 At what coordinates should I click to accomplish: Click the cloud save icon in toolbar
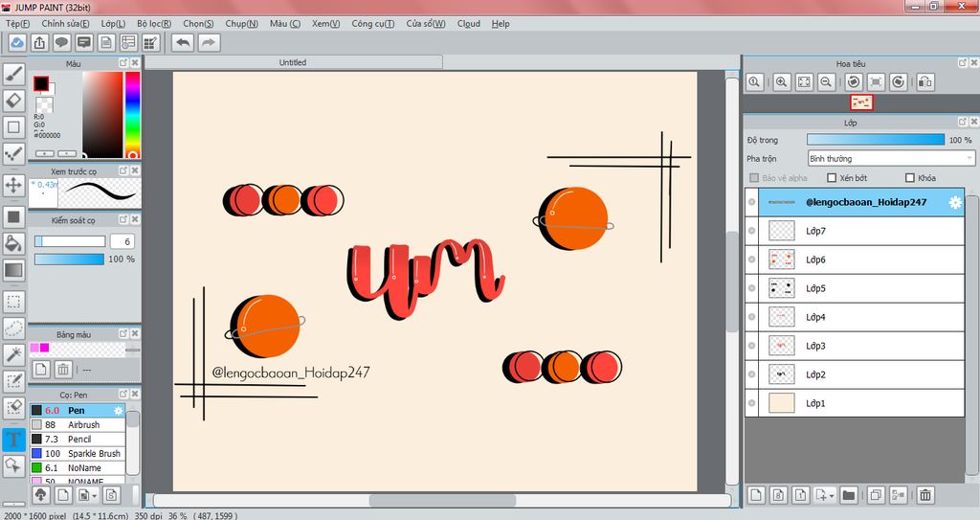[17, 42]
